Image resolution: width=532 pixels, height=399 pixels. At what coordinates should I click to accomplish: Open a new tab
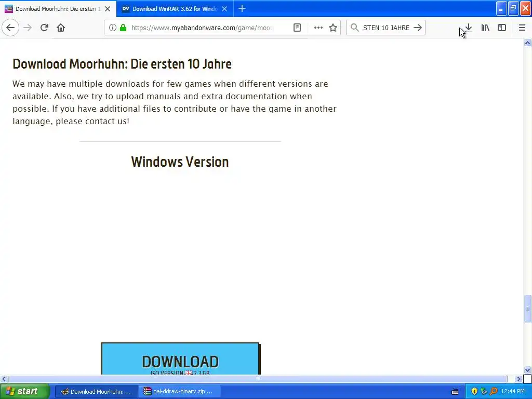pos(242,8)
